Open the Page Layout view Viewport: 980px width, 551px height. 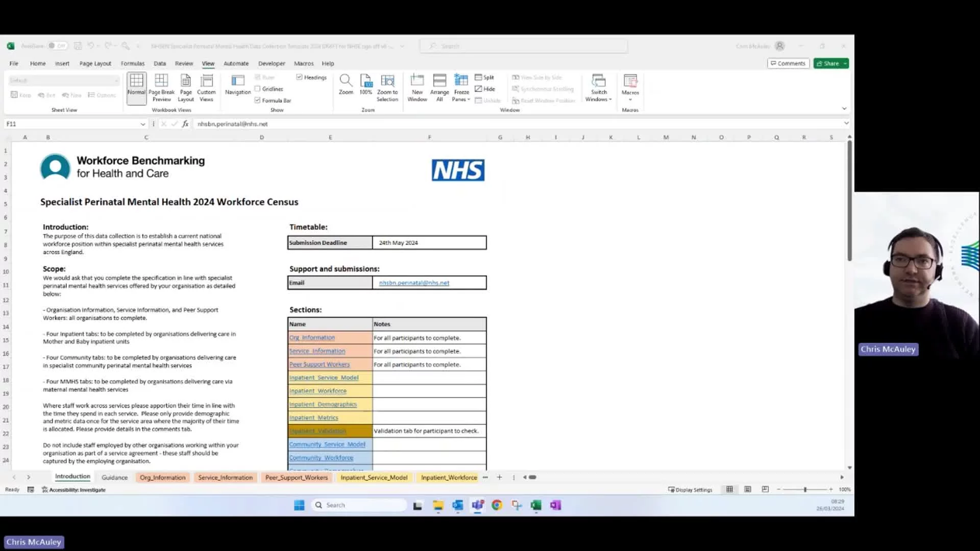pyautogui.click(x=186, y=88)
